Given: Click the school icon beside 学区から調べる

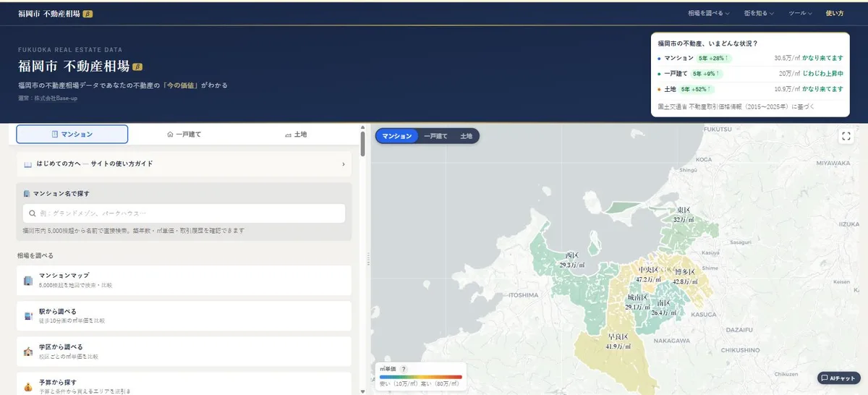Looking at the screenshot, I should click(x=28, y=352).
